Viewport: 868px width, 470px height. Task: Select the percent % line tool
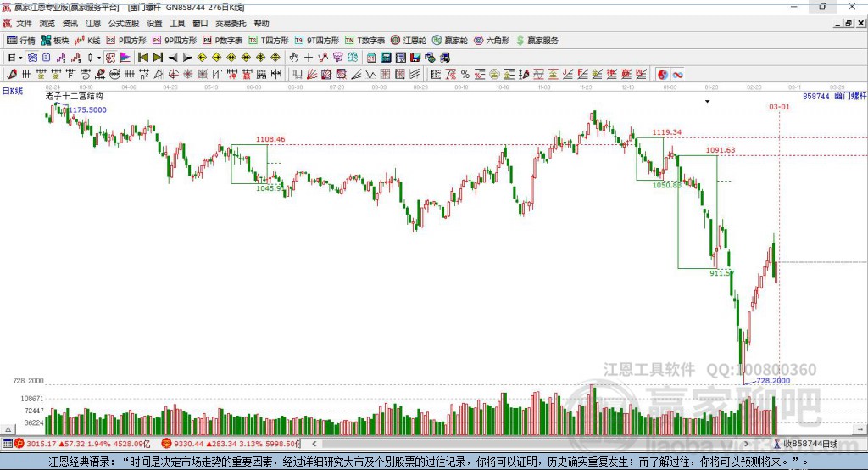pyautogui.click(x=465, y=75)
